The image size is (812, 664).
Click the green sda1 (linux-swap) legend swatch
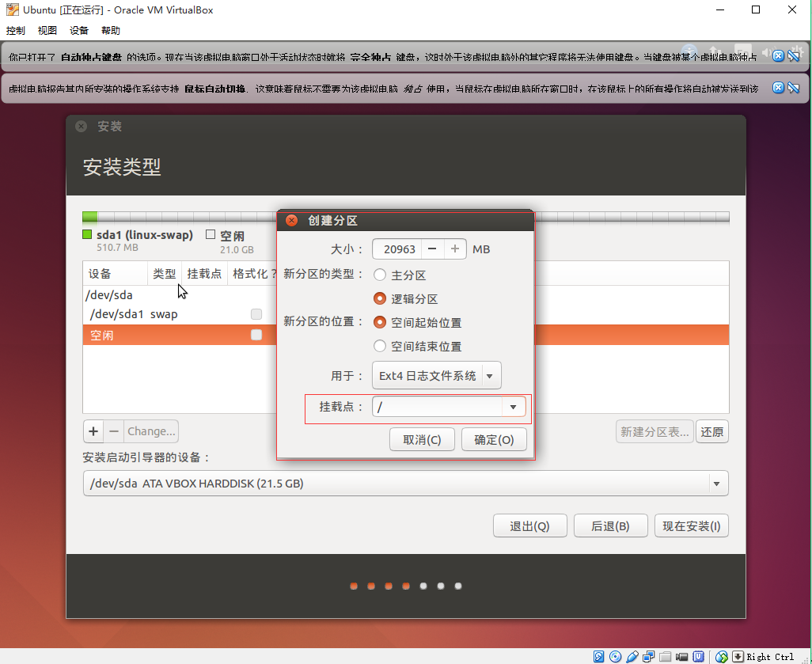tap(87, 234)
